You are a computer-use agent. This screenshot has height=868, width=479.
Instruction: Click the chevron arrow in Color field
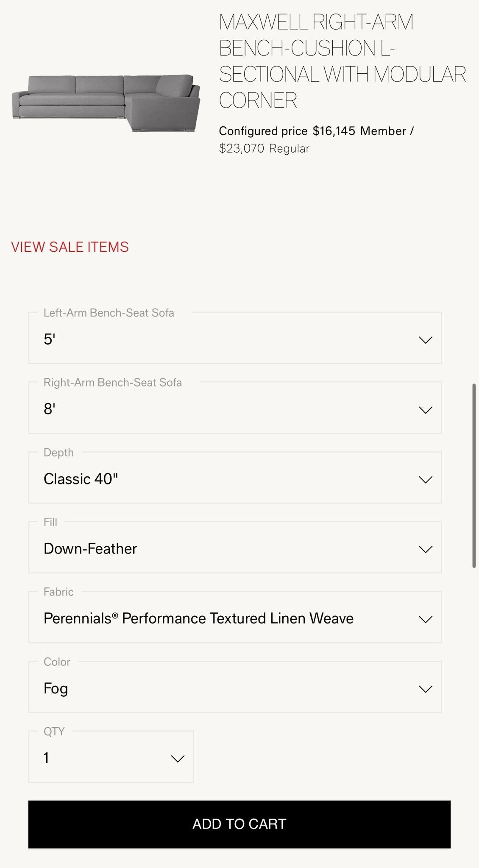(x=425, y=689)
